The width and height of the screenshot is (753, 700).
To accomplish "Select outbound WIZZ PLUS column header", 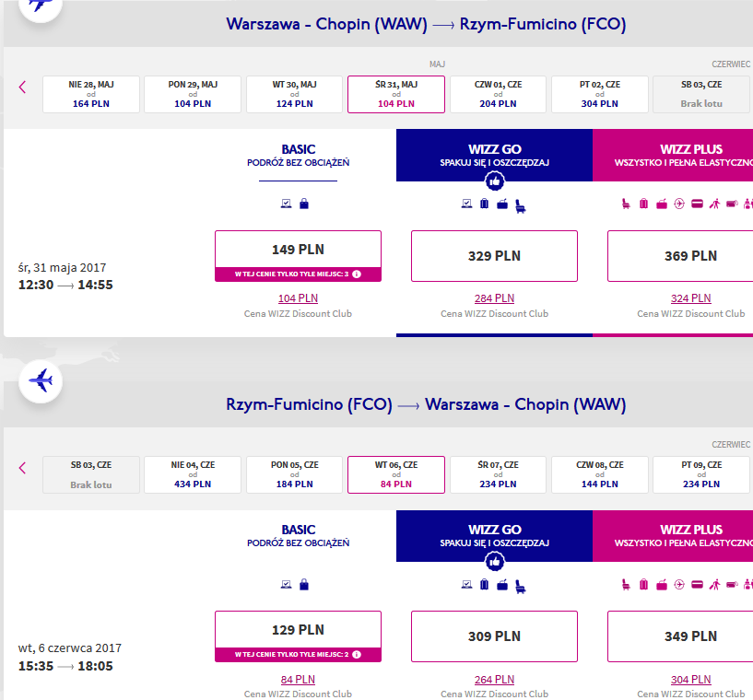I will tap(673, 156).
